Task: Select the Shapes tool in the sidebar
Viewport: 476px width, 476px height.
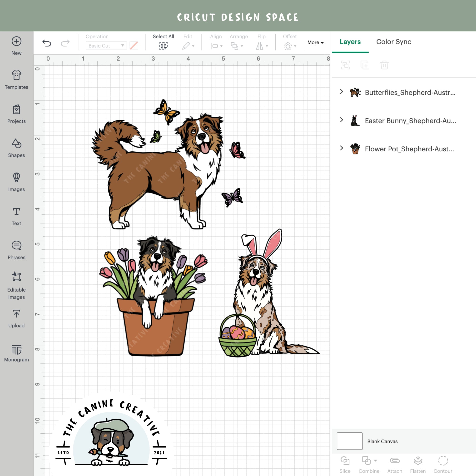Action: [x=16, y=148]
